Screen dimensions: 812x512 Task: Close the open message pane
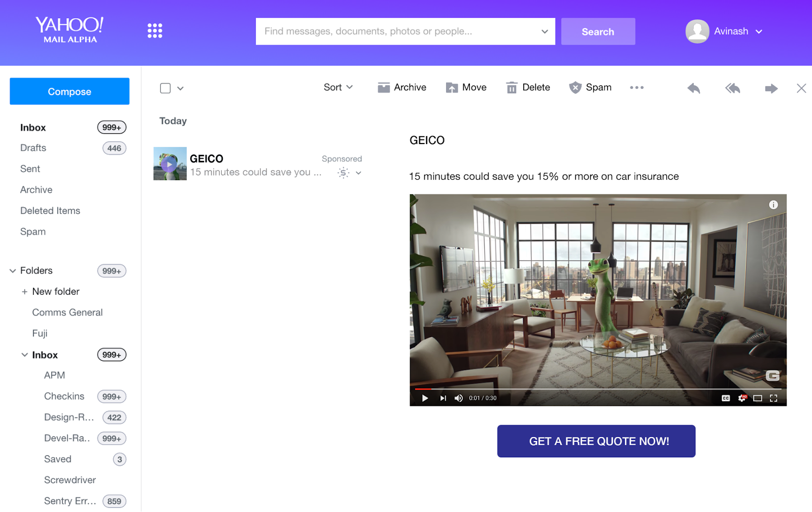coord(801,88)
